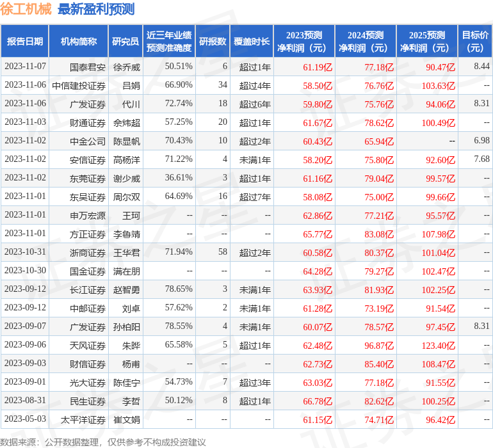Click the 2025 profit value 103.63亿
Screen dimensions: 493x448
439,86
